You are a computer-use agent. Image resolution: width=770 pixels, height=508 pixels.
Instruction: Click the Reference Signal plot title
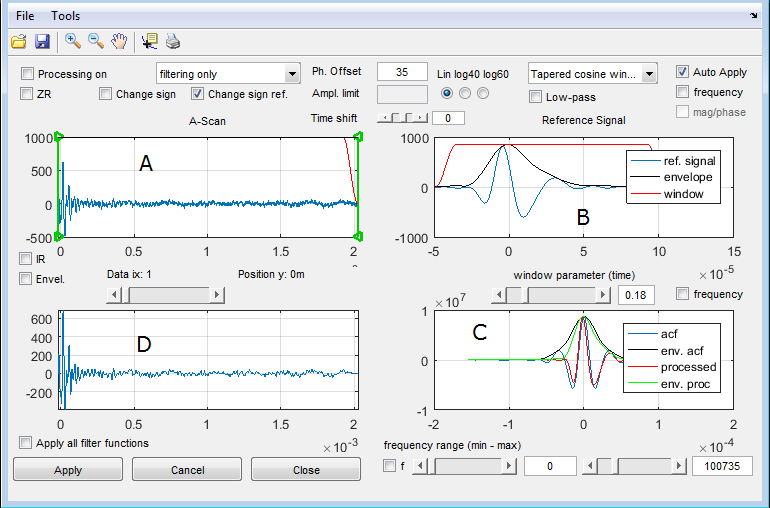[583, 120]
